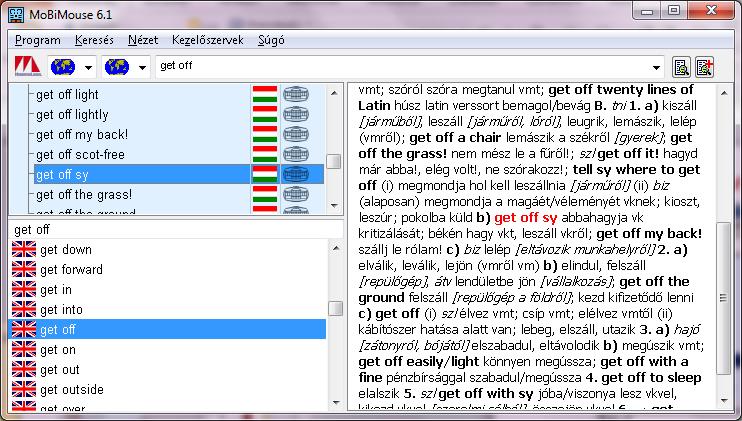The image size is (742, 421).
Task: Click Hungarian flag beside 'get off the grass!'
Action: (265, 194)
